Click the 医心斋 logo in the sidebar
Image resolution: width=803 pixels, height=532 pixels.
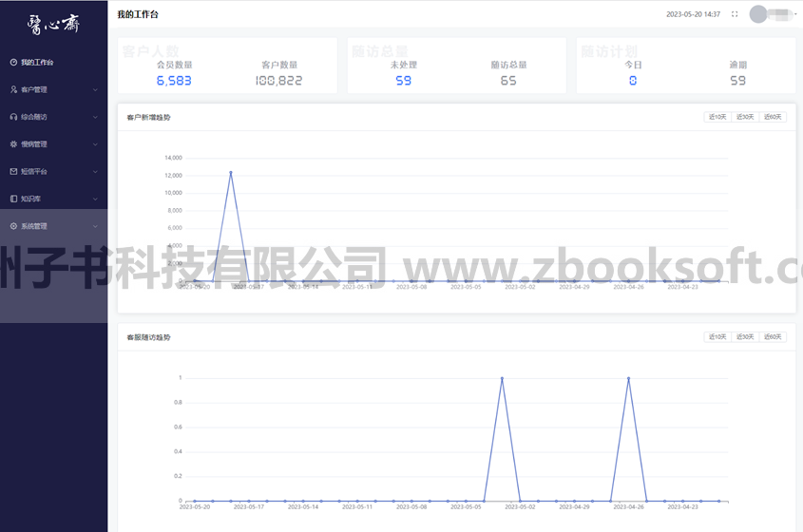[x=53, y=24]
